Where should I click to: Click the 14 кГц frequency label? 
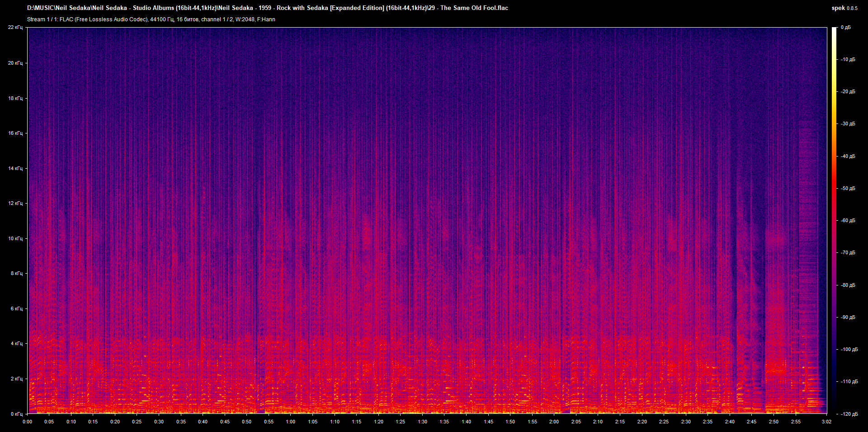[x=15, y=168]
